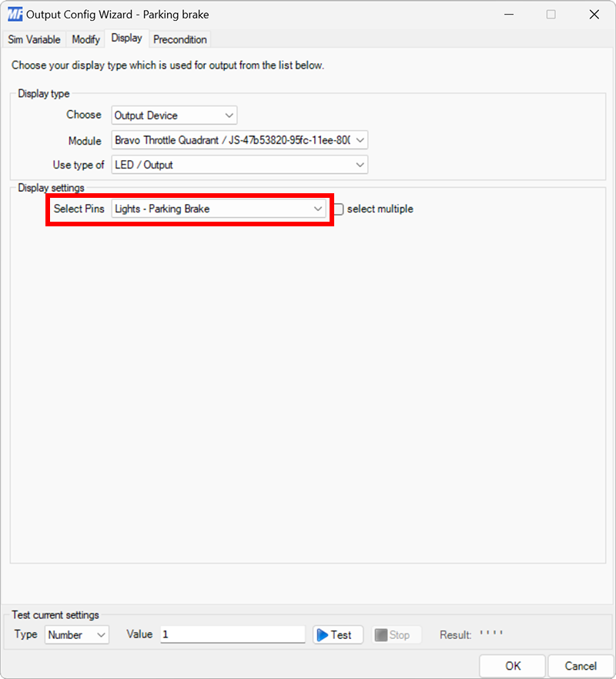Click the gray square icon on the Stop button
This screenshot has height=679, width=616.
380,634
